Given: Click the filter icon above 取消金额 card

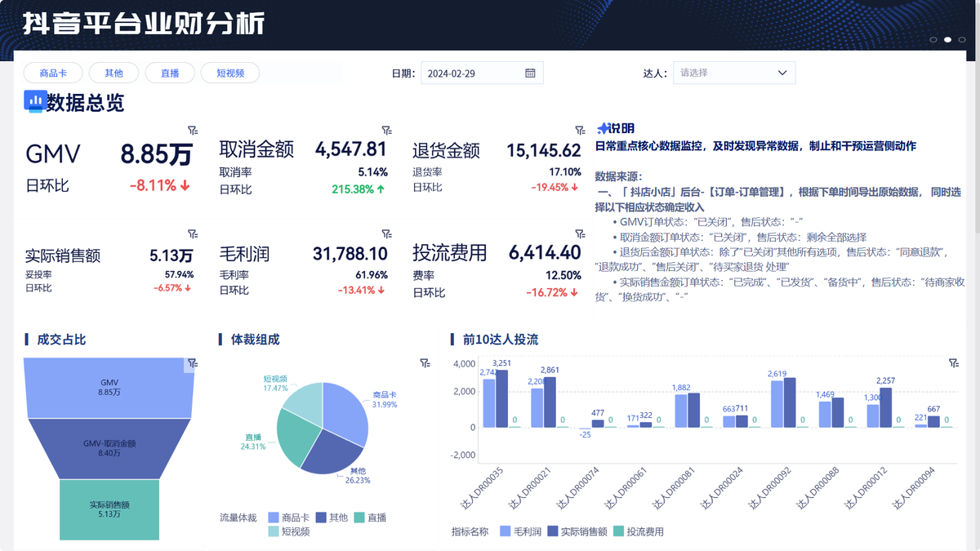Looking at the screenshot, I should click(x=386, y=131).
